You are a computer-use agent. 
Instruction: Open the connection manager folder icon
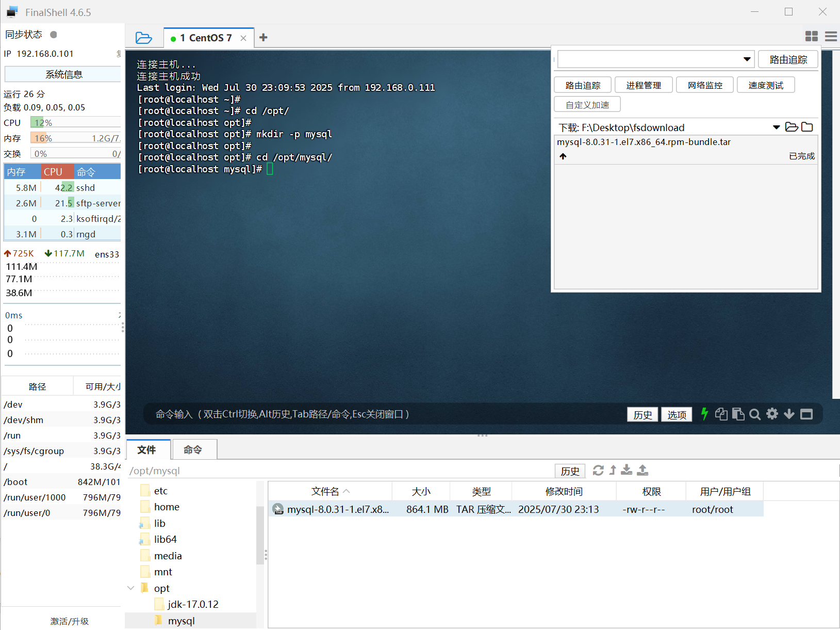coord(143,38)
